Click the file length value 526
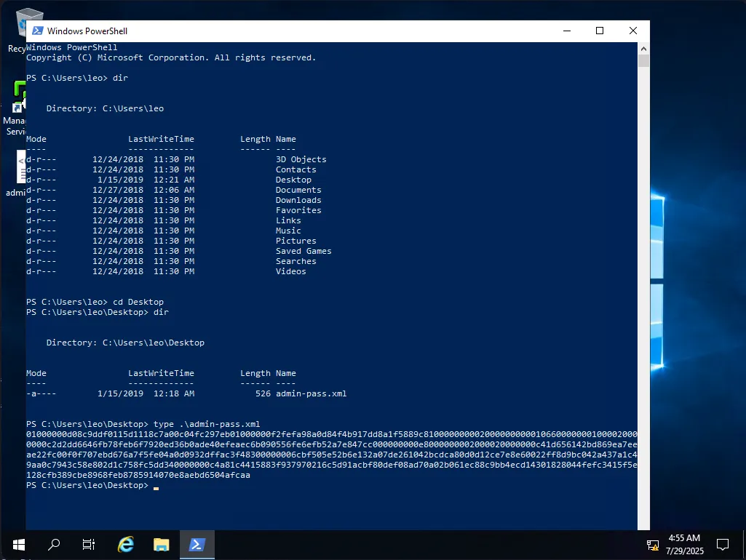Viewport: 746px width, 560px height. (x=263, y=393)
